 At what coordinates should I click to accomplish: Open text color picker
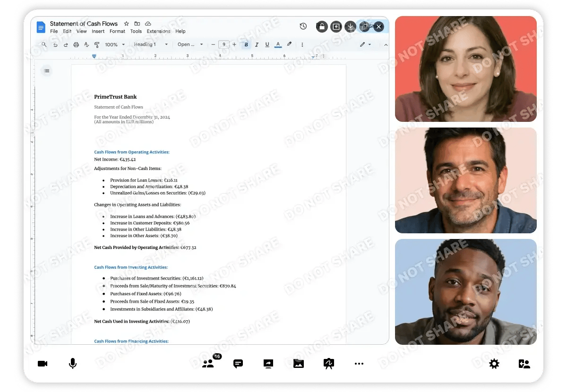point(278,45)
